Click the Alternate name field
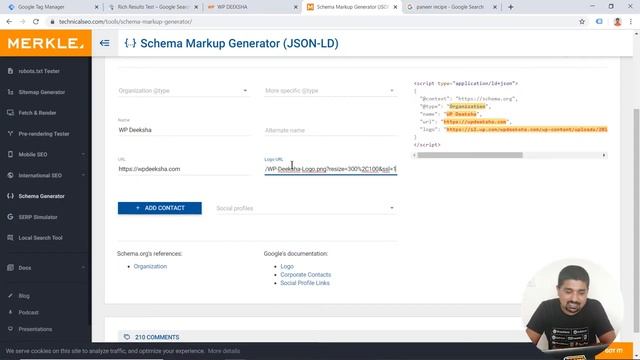 [331, 130]
